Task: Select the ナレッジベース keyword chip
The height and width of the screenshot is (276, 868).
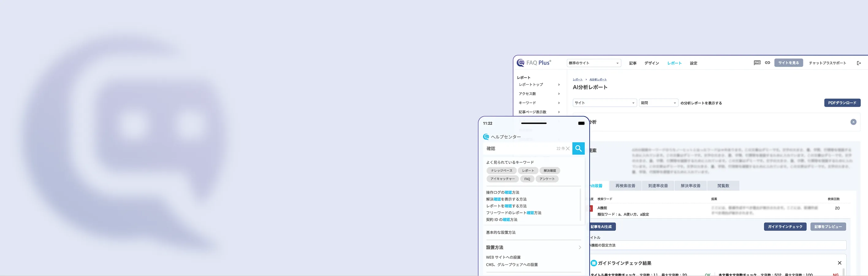Action: tap(501, 171)
